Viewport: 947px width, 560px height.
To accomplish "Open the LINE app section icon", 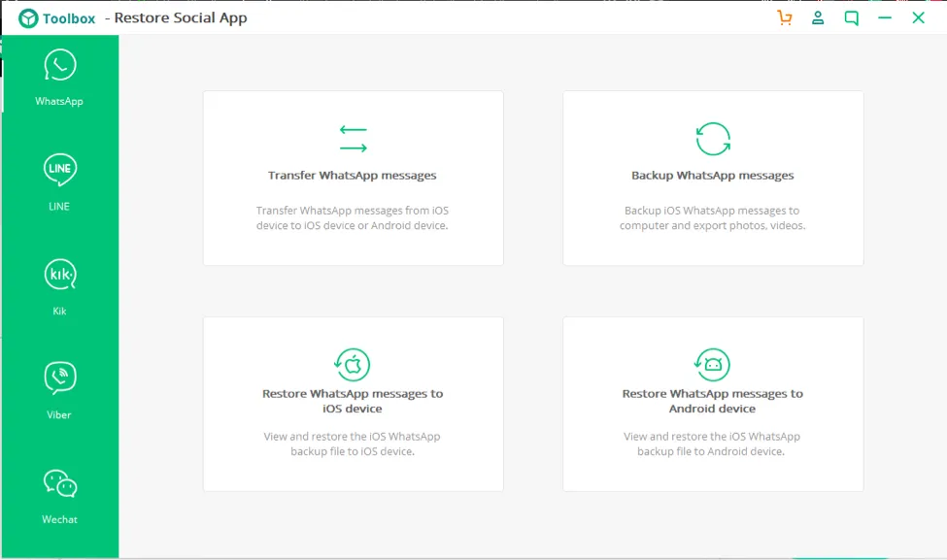I will point(59,170).
